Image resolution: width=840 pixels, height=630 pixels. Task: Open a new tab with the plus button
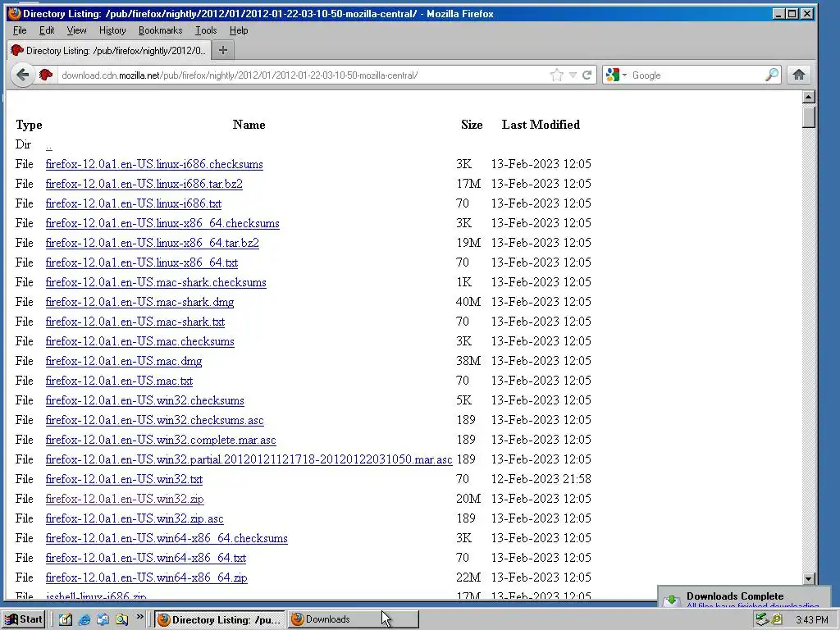[223, 50]
